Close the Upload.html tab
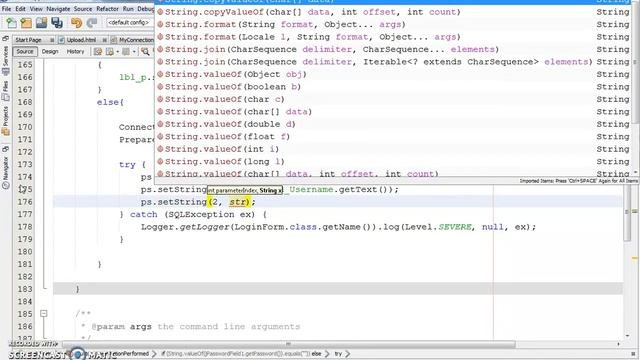Image resolution: width=640 pixels, height=360 pixels. point(104,40)
